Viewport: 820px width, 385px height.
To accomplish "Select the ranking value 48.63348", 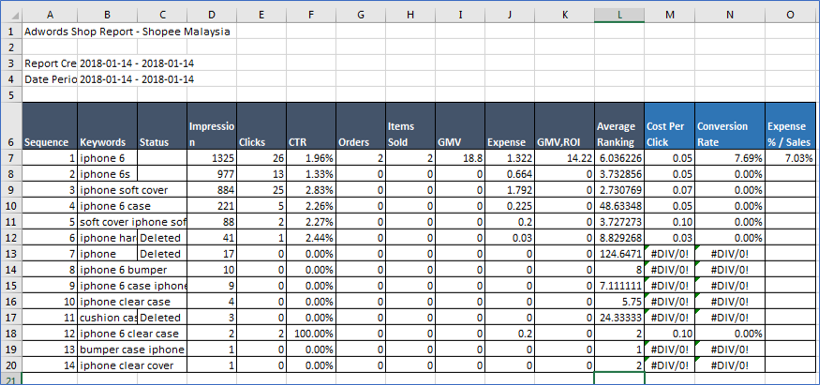I will pos(619,206).
